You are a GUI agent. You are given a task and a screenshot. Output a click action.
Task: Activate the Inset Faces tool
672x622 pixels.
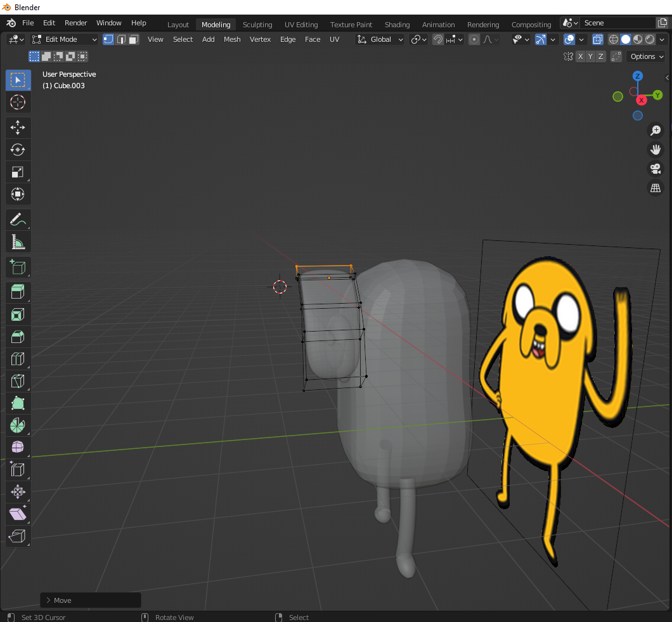click(x=18, y=314)
